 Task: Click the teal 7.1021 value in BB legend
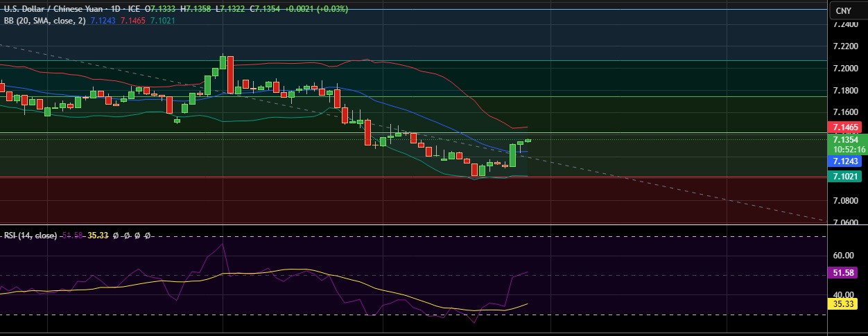[x=162, y=21]
